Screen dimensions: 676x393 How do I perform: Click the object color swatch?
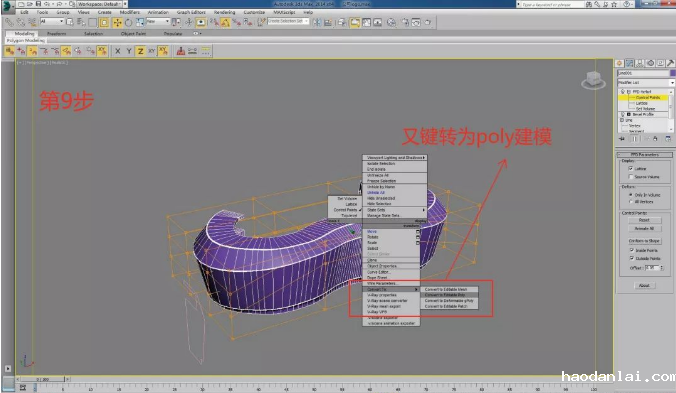tap(673, 73)
